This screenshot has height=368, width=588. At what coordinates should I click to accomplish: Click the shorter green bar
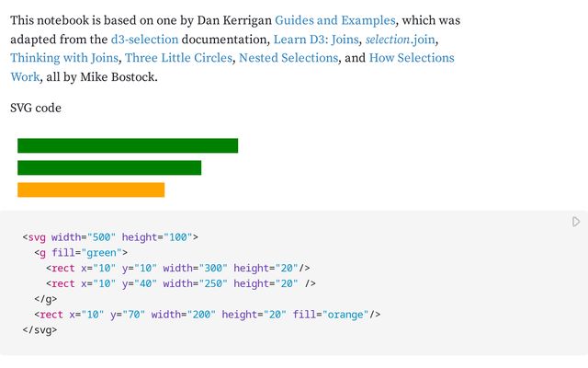pyautogui.click(x=109, y=167)
